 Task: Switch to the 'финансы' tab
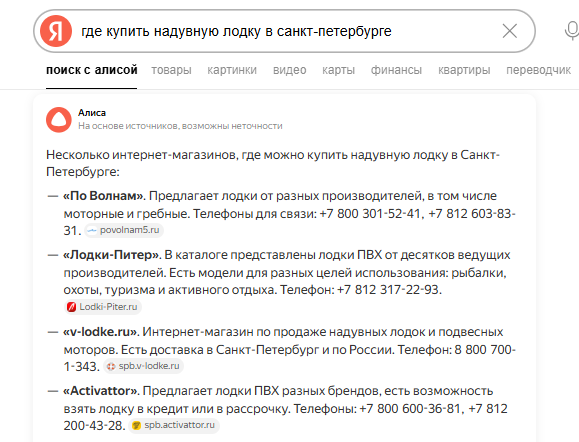(396, 70)
